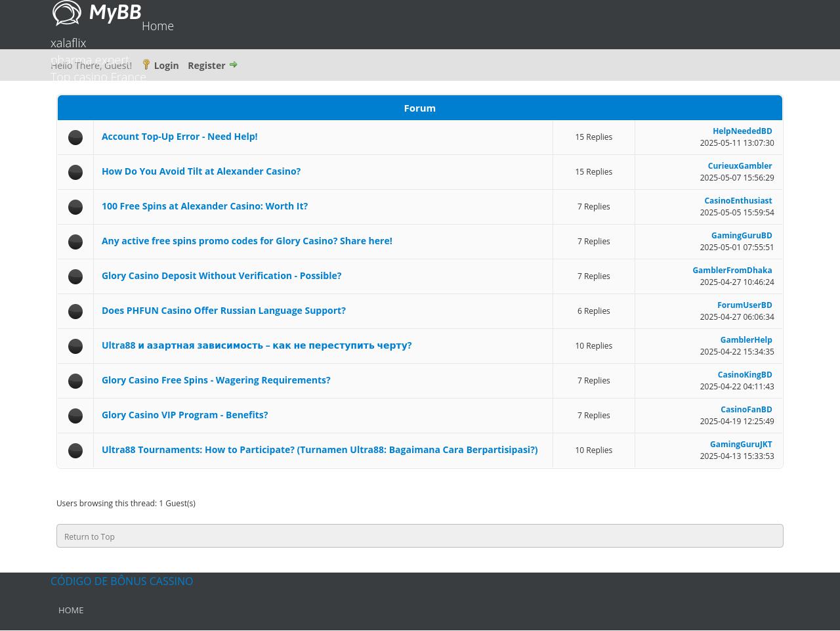840x631 pixels.
Task: View user GamingGuruJKT's profile
Action: pyautogui.click(x=741, y=445)
